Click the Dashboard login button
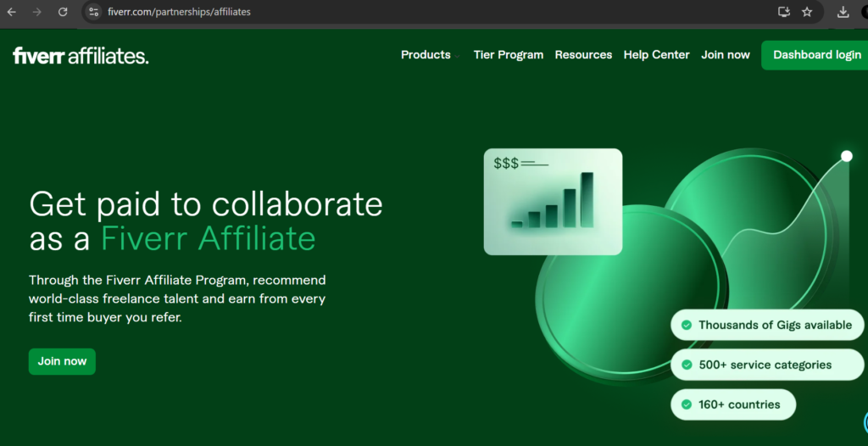The image size is (868, 446). [815, 55]
